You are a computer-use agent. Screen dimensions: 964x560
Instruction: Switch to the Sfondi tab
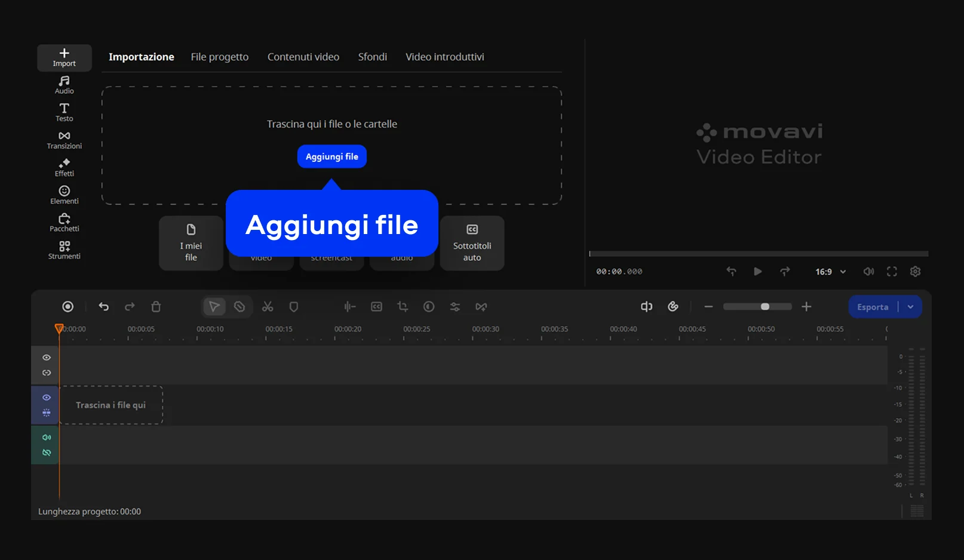372,57
